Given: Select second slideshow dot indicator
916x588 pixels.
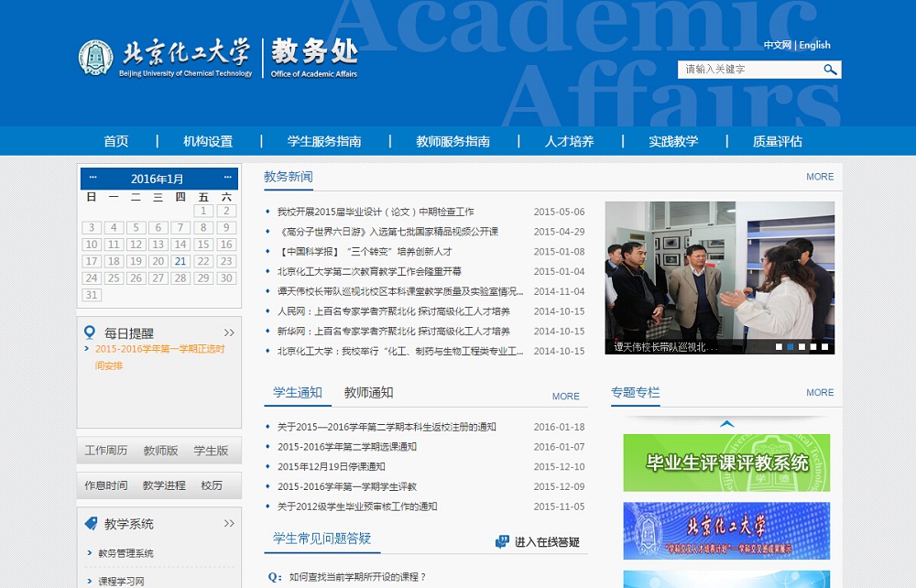Looking at the screenshot, I should click(791, 347).
